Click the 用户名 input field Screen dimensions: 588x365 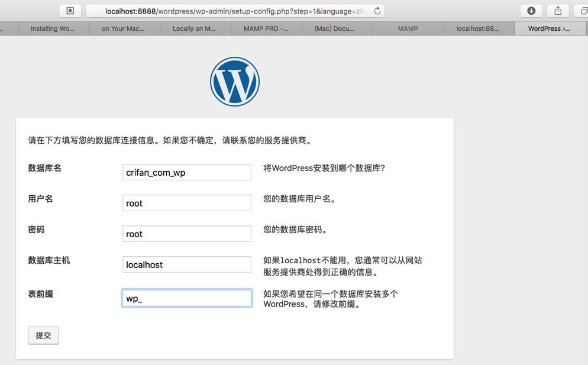pyautogui.click(x=187, y=203)
